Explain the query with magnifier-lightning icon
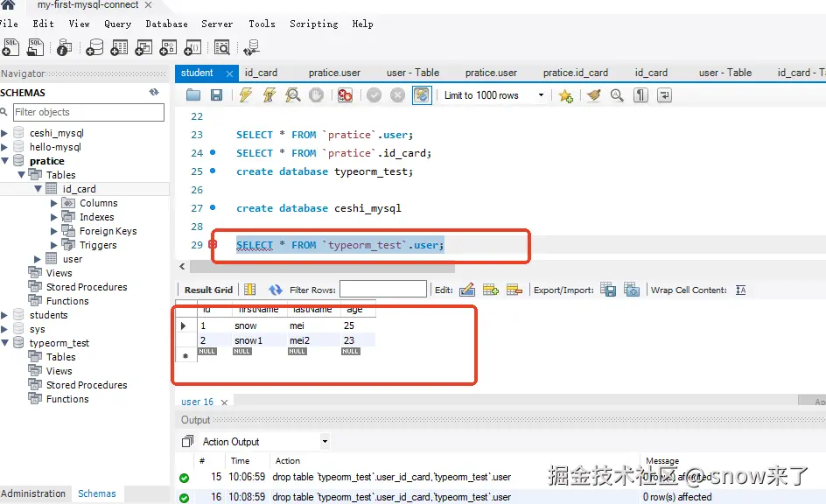This screenshot has height=504, width=826. 293,95
